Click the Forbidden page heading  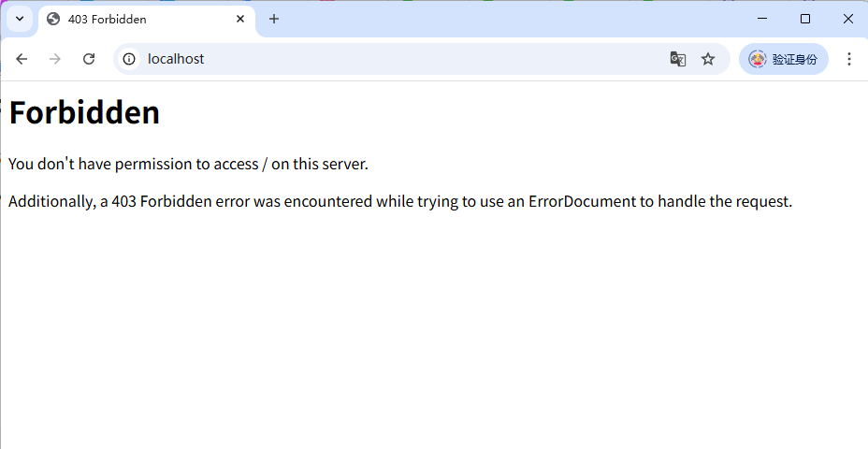[84, 112]
